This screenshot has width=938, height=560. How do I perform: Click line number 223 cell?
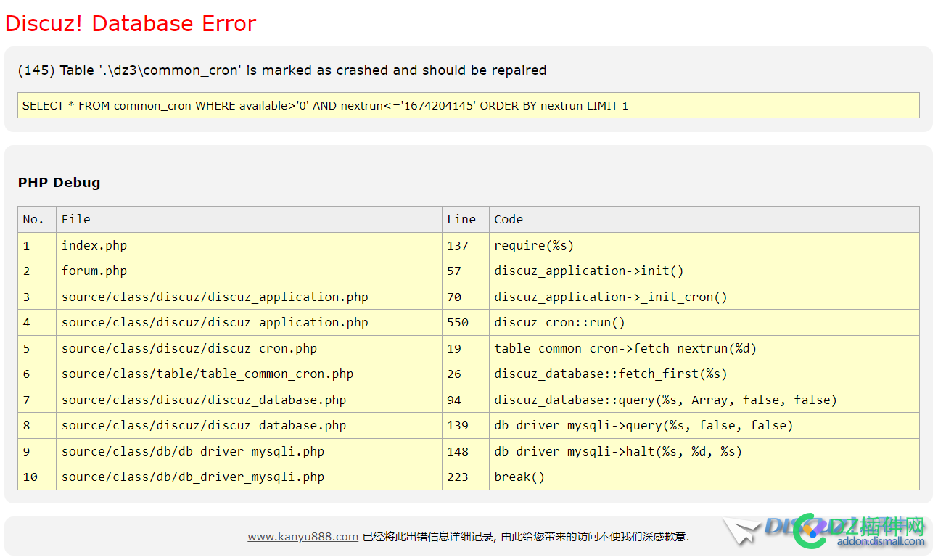465,477
